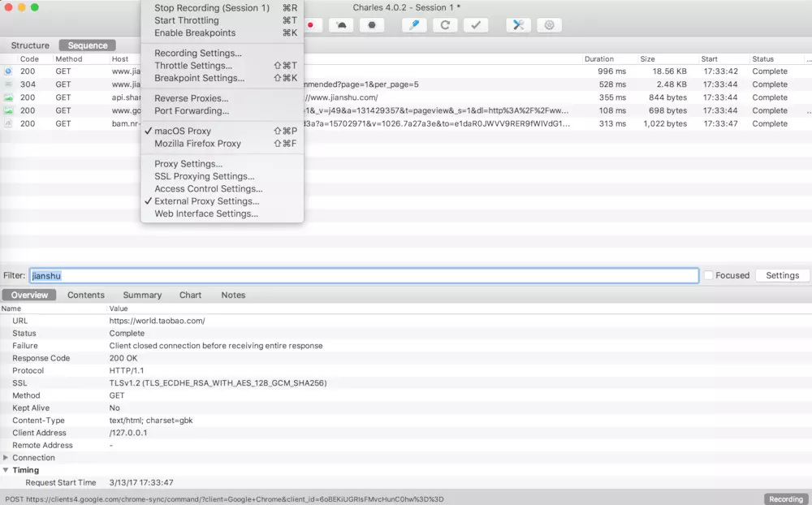Select SSL Proxying Settings menu item
The image size is (812, 505).
point(204,176)
